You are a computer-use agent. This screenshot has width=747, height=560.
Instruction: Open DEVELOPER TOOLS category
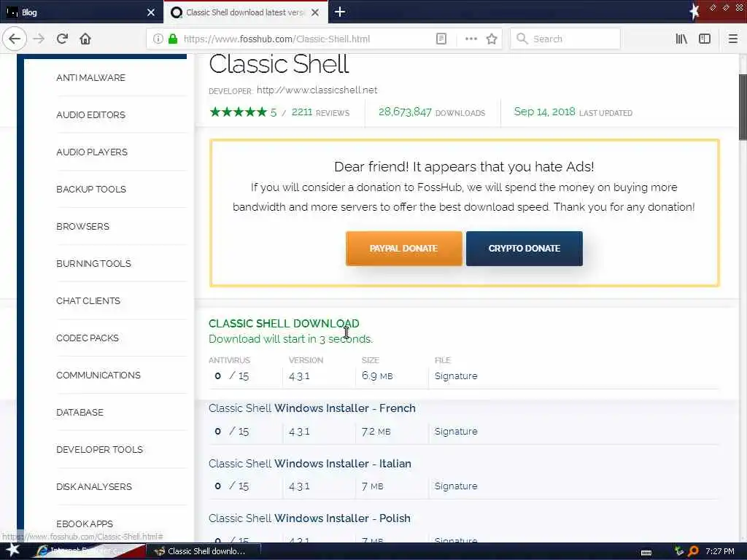coord(99,449)
